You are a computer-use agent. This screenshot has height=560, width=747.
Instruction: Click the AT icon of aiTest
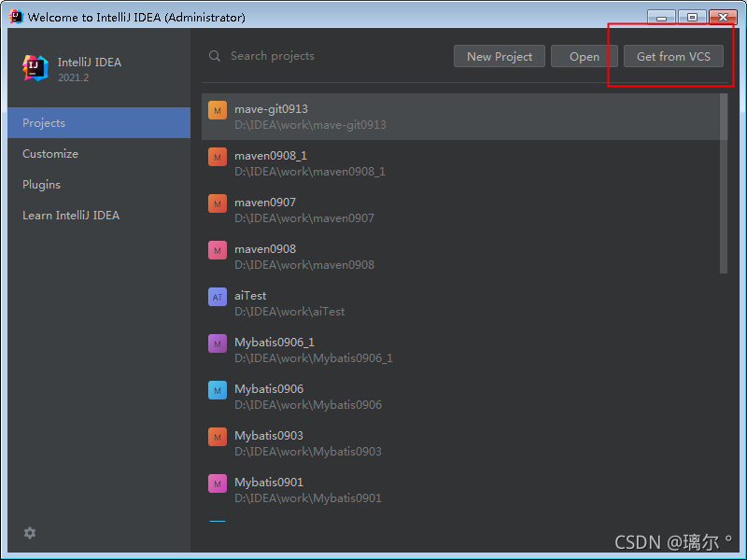point(218,297)
